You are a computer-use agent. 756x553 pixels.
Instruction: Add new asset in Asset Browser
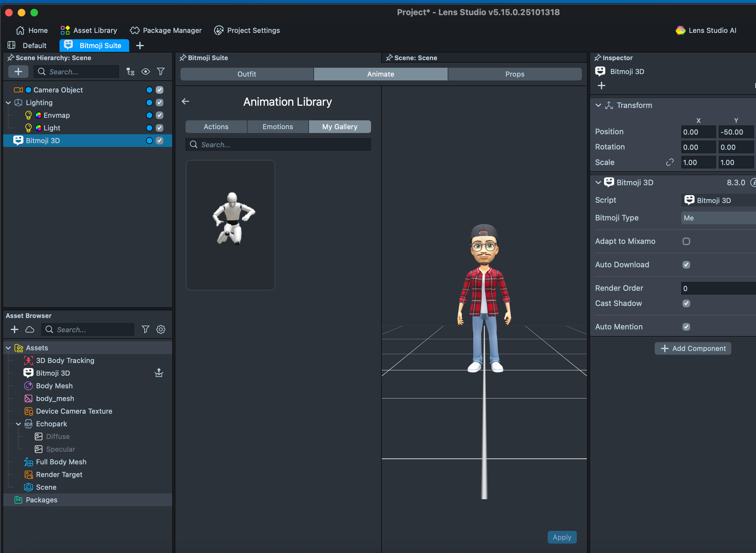pos(14,329)
